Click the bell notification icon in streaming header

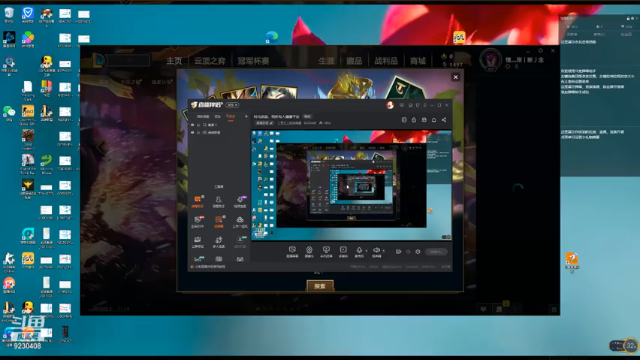pyautogui.click(x=434, y=120)
